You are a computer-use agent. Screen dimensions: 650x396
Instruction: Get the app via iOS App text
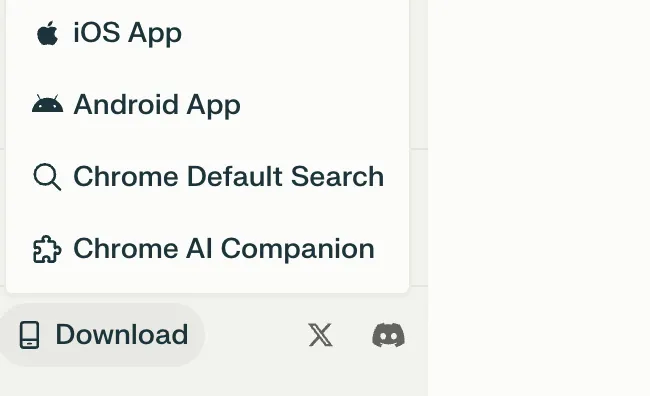click(127, 33)
